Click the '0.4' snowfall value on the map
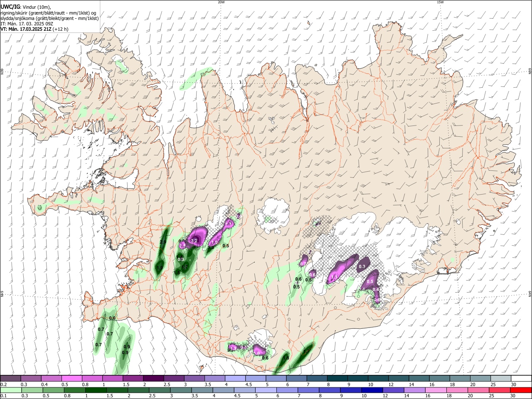Screen dimensions: 532x399 (376, 289)
